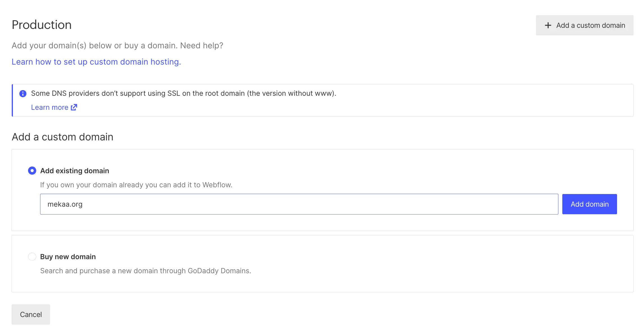The image size is (644, 333).
Task: Click the Learn more link
Action: tap(50, 107)
